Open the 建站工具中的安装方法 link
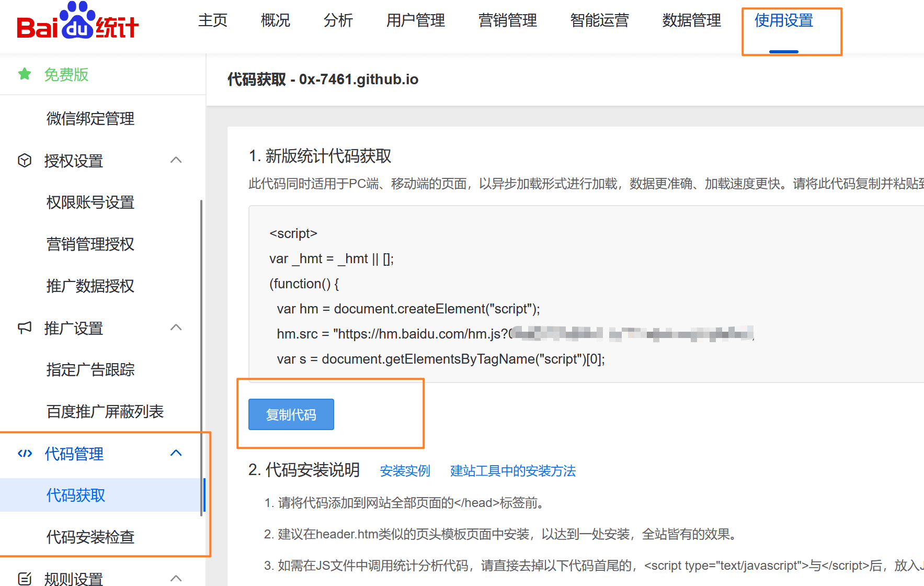This screenshot has width=924, height=586. pyautogui.click(x=513, y=471)
